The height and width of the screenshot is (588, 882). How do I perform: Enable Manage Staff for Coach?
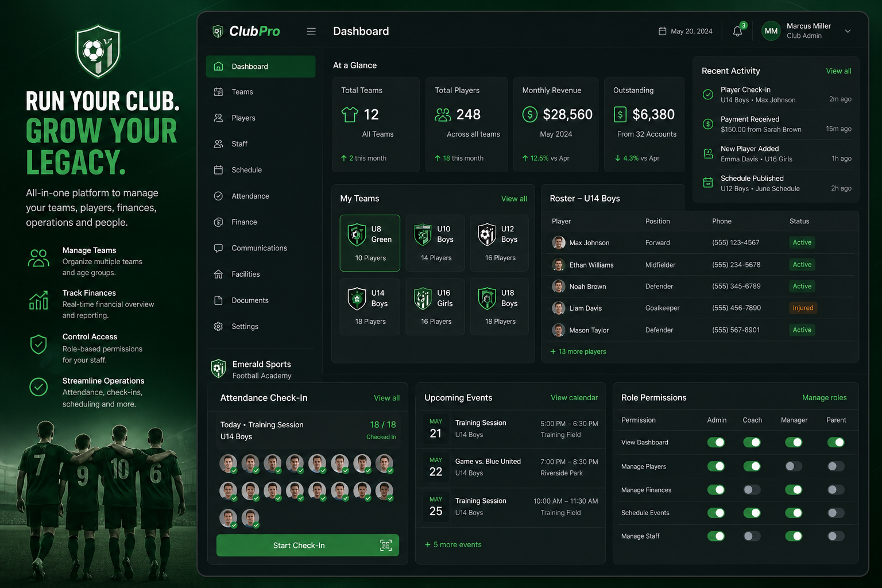coord(752,536)
